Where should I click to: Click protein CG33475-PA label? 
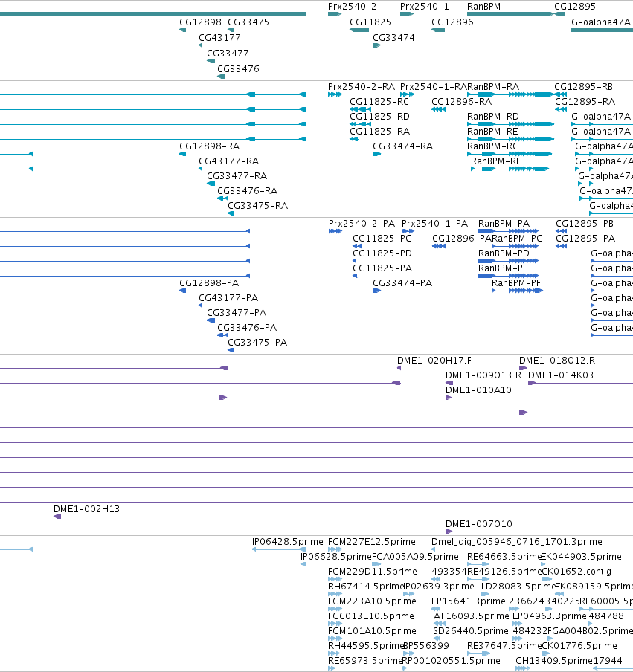(x=257, y=343)
